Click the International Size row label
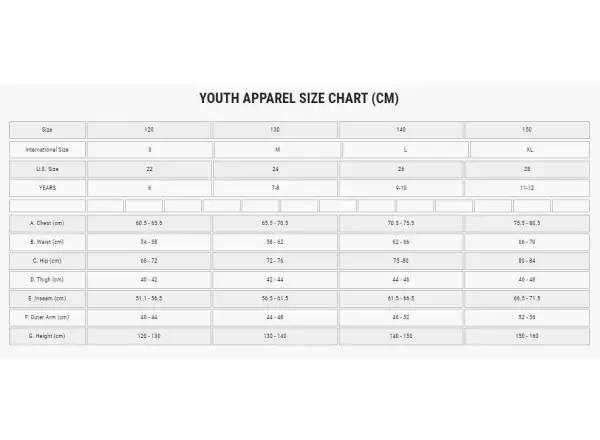The height and width of the screenshot is (440, 600). [47, 150]
